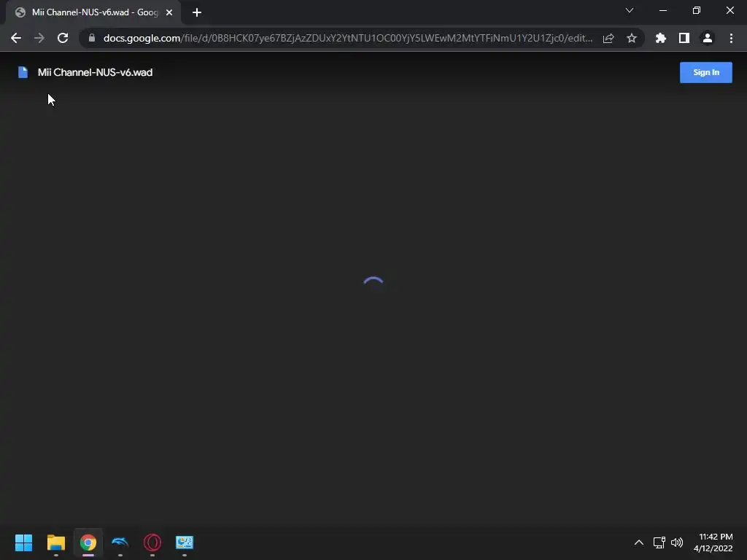The width and height of the screenshot is (747, 560).
Task: Expand the tab search dropdown
Action: click(x=630, y=10)
